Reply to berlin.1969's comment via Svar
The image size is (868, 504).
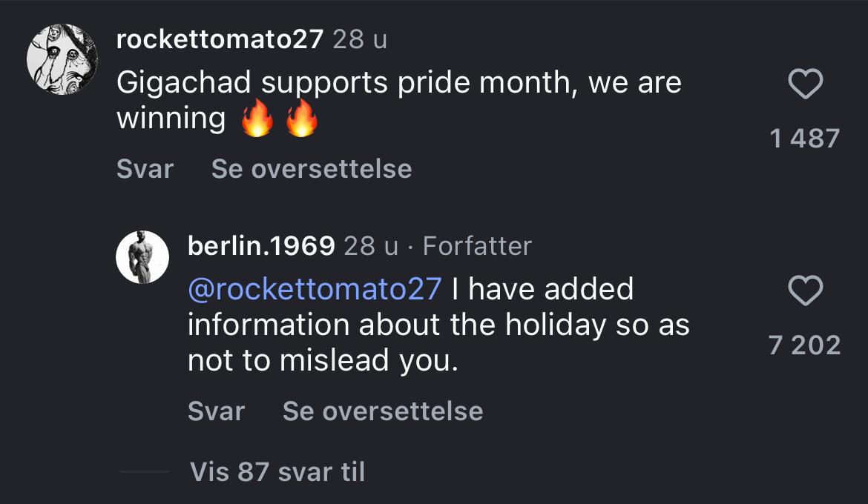tap(216, 411)
